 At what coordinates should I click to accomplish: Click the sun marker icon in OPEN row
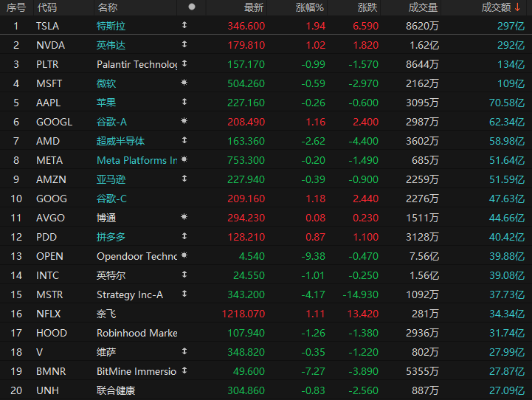point(184,255)
